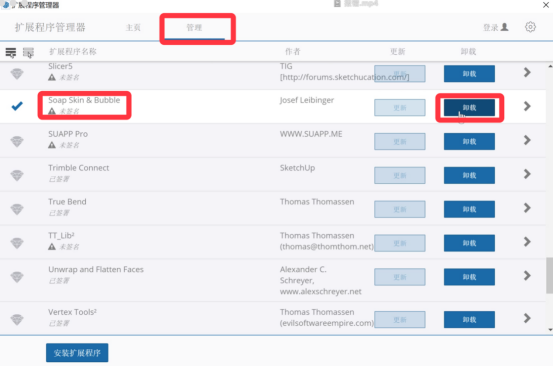This screenshot has height=367, width=553.
Task: Expand details for Slicer5
Action: [527, 72]
